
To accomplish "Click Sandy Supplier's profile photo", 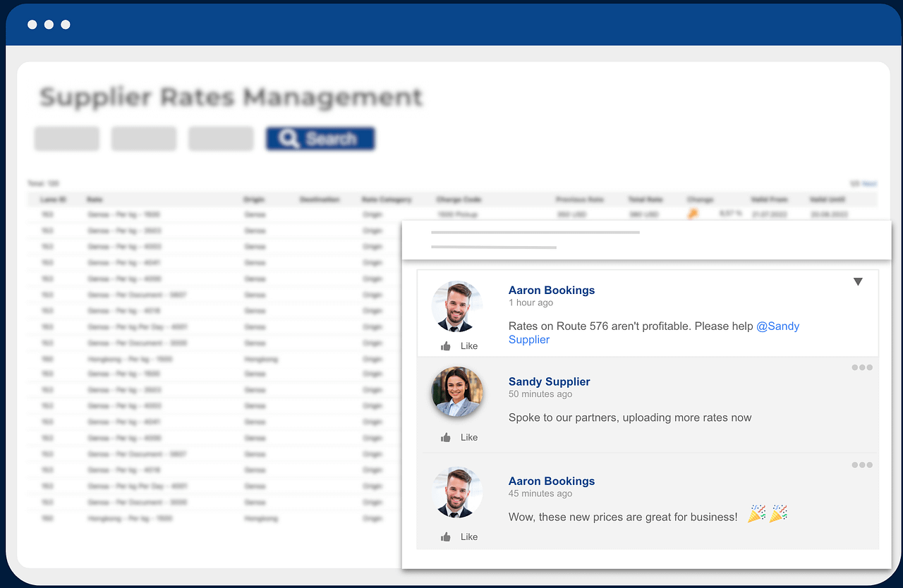I will coord(456,392).
